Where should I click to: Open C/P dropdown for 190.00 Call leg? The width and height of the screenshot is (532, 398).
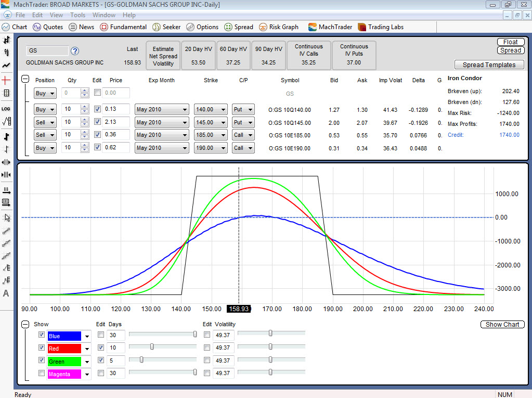(x=243, y=148)
